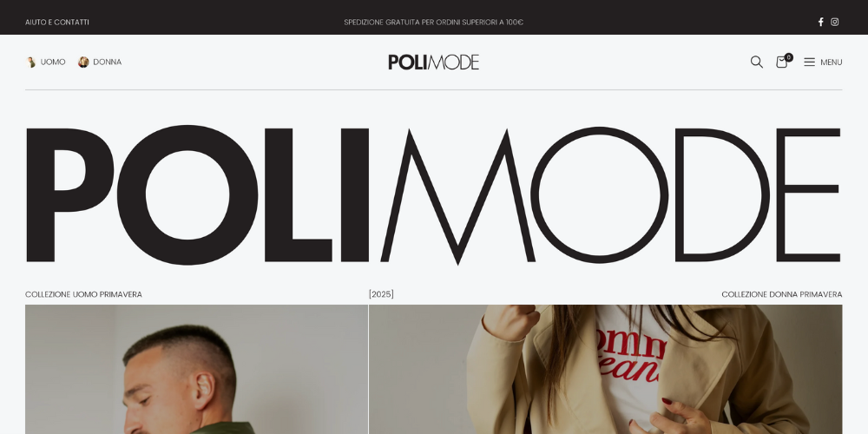Viewport: 868px width, 434px height.
Task: Open Aiuto e Contatti link
Action: pyautogui.click(x=57, y=23)
